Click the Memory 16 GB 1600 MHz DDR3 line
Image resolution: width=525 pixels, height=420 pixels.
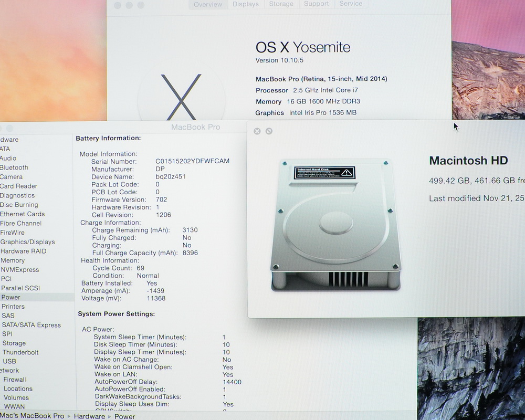point(308,101)
